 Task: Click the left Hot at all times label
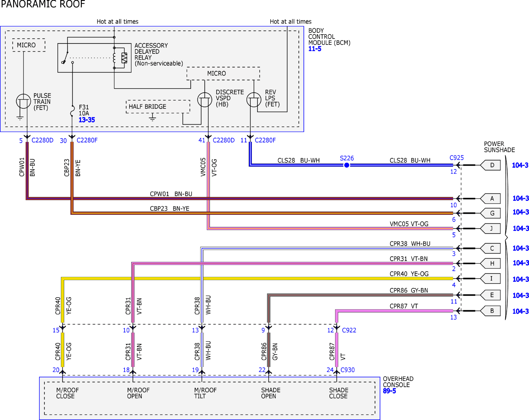tap(117, 22)
